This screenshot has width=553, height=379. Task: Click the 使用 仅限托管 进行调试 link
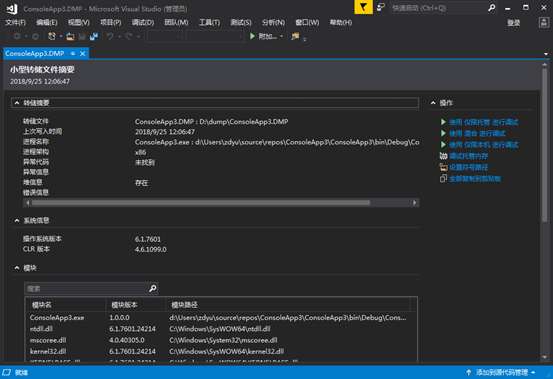click(483, 122)
